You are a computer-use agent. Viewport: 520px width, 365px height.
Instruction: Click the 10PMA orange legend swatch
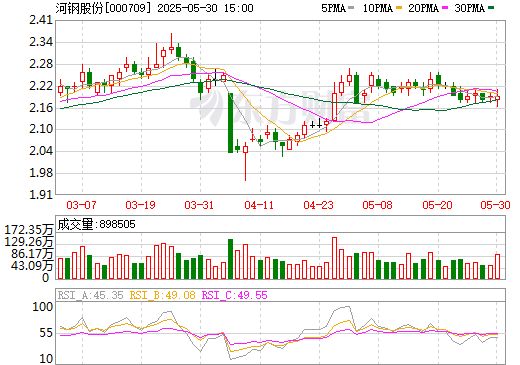click(x=399, y=8)
